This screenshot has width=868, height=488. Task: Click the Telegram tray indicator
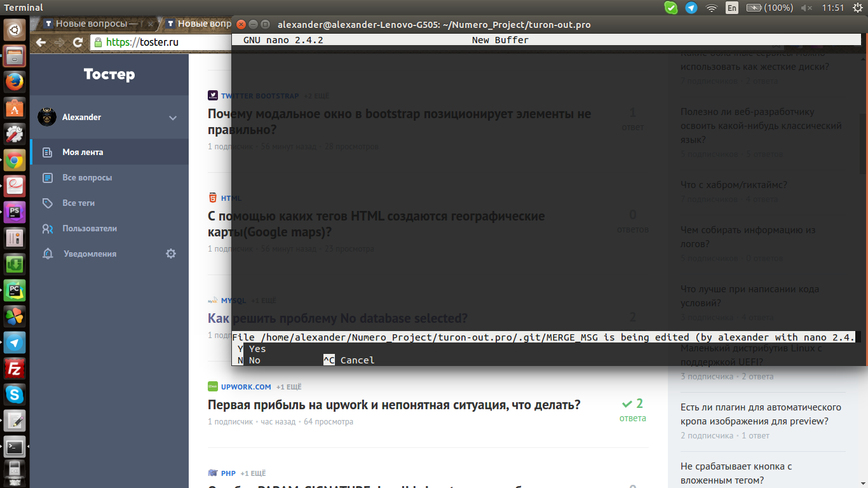click(x=691, y=8)
